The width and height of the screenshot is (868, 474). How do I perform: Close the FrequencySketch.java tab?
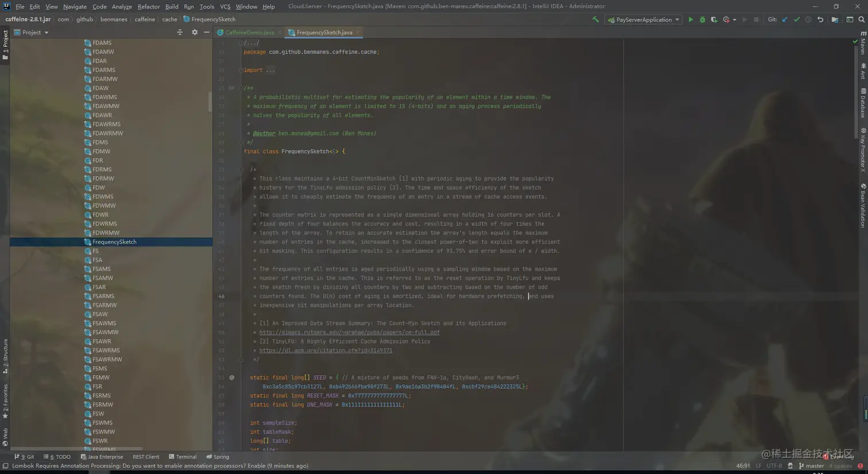358,33
